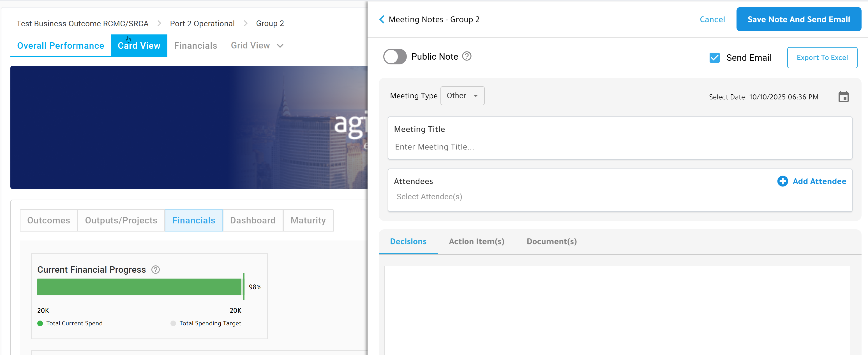
Task: Uncheck the Send Email checkbox
Action: click(714, 58)
